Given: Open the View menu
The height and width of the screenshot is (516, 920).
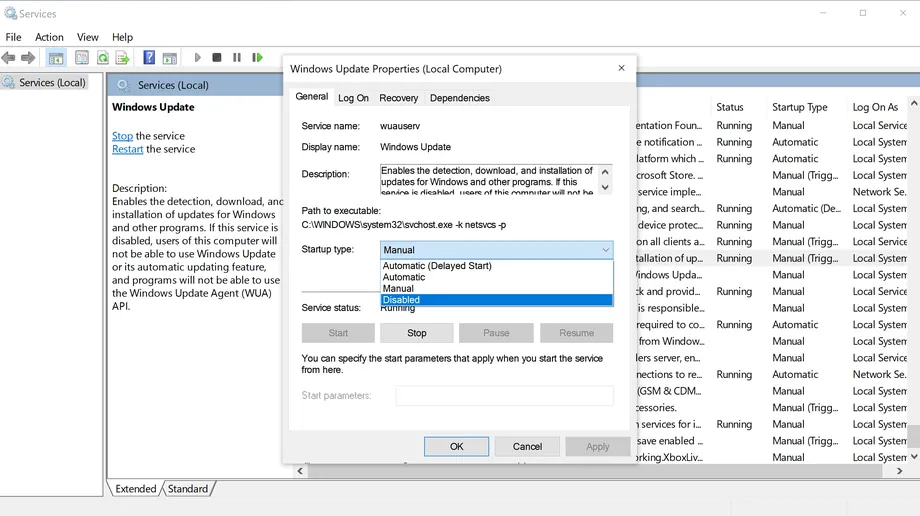Looking at the screenshot, I should click(87, 37).
